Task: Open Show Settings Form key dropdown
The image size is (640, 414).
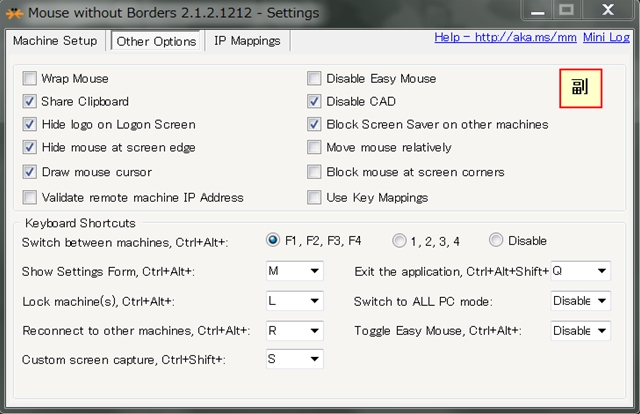Action: (295, 271)
